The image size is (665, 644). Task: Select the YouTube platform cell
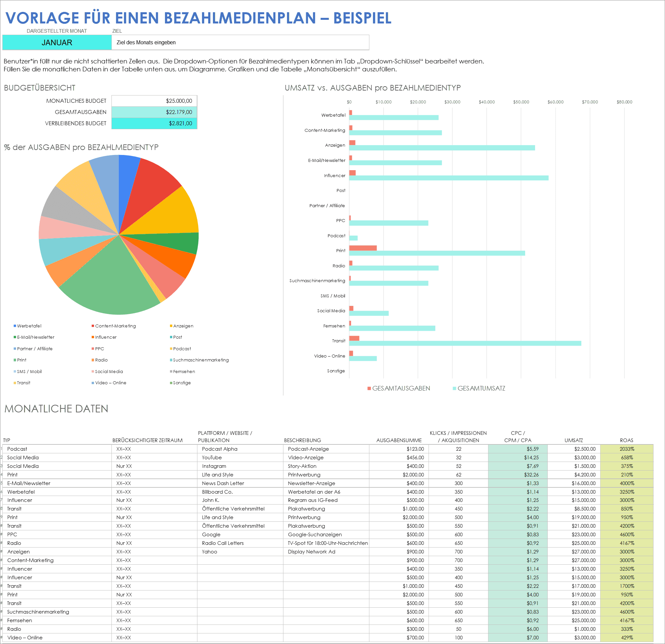tap(240, 458)
